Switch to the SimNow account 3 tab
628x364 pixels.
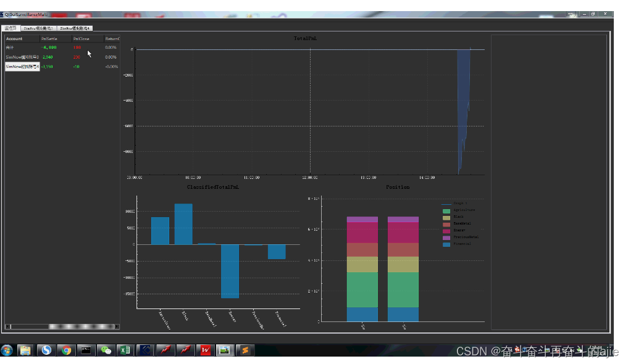click(38, 28)
